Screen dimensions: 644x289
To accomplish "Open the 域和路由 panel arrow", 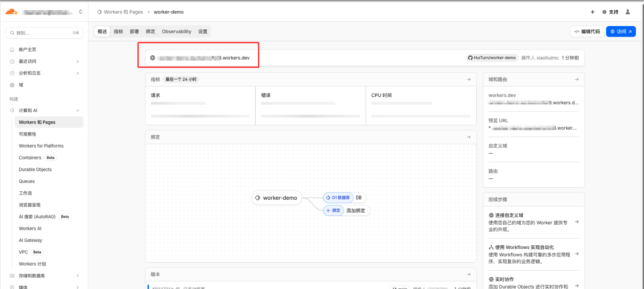I will 577,79.
